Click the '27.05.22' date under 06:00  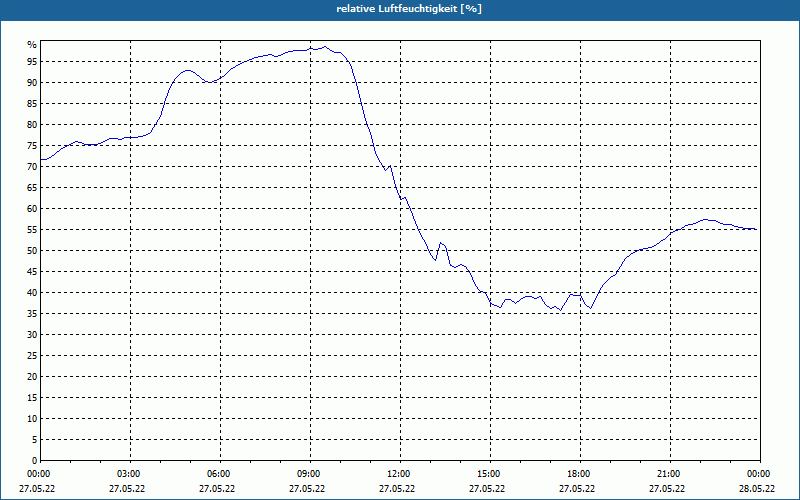[x=217, y=489]
